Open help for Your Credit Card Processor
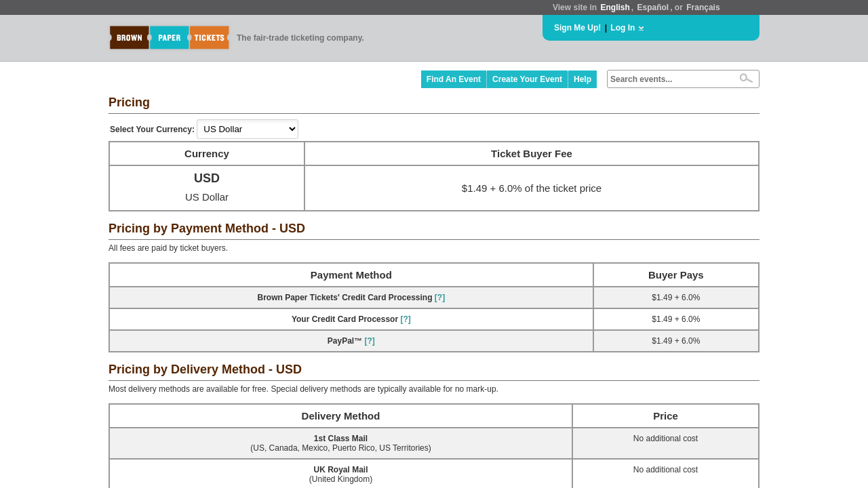Image resolution: width=868 pixels, height=488 pixels. 406,319
